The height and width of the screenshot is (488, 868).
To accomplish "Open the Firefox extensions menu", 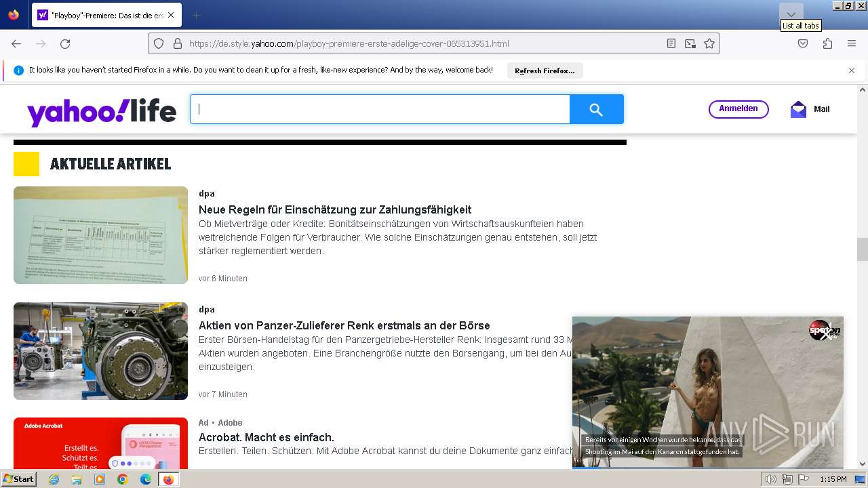I will click(827, 43).
